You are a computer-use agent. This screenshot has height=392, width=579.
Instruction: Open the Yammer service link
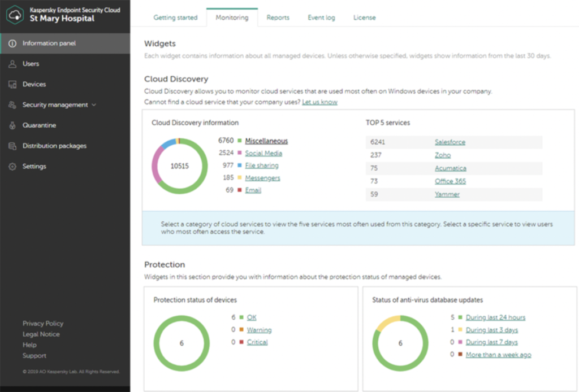coord(447,194)
